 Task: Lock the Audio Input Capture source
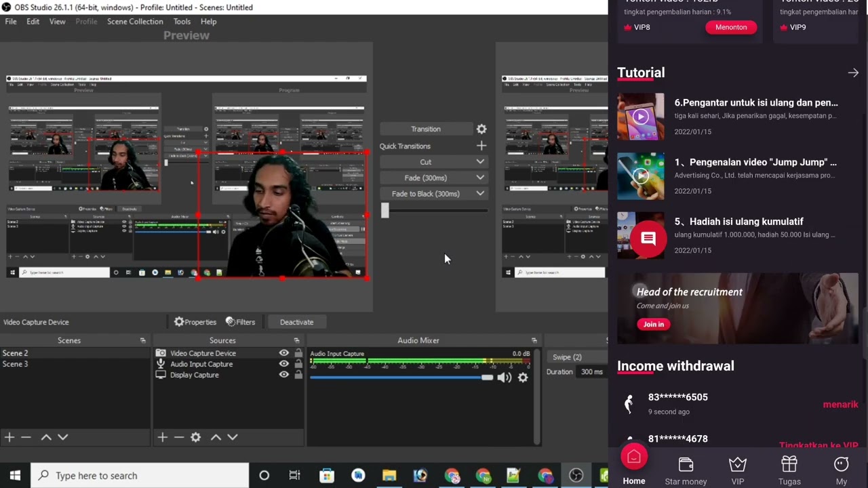(x=298, y=364)
